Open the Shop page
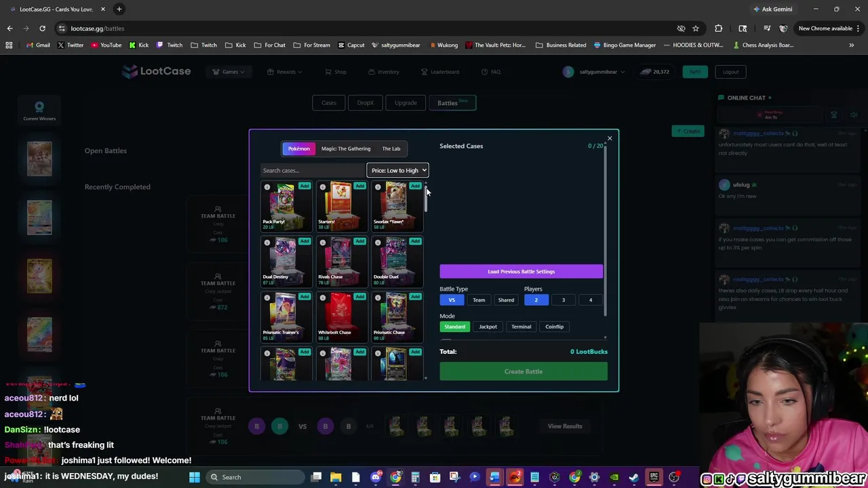 click(x=336, y=72)
